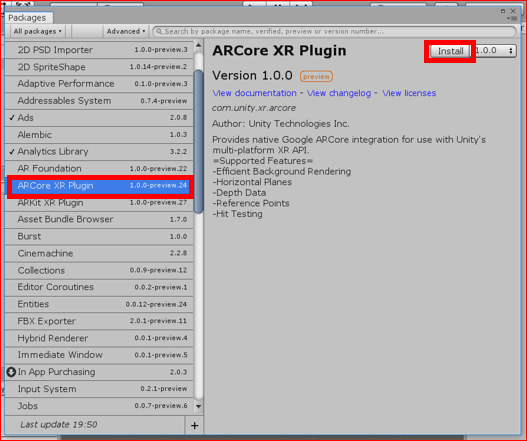
Task: Select Hybrid Renderer package
Action: tap(99, 338)
